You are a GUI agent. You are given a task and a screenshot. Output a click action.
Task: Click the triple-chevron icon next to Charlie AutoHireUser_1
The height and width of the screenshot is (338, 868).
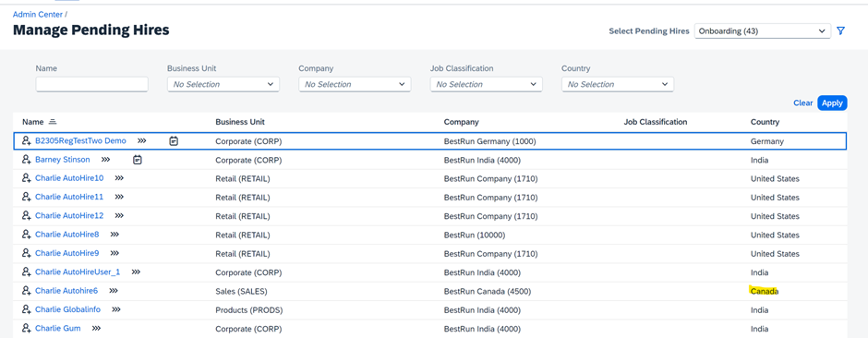[136, 272]
